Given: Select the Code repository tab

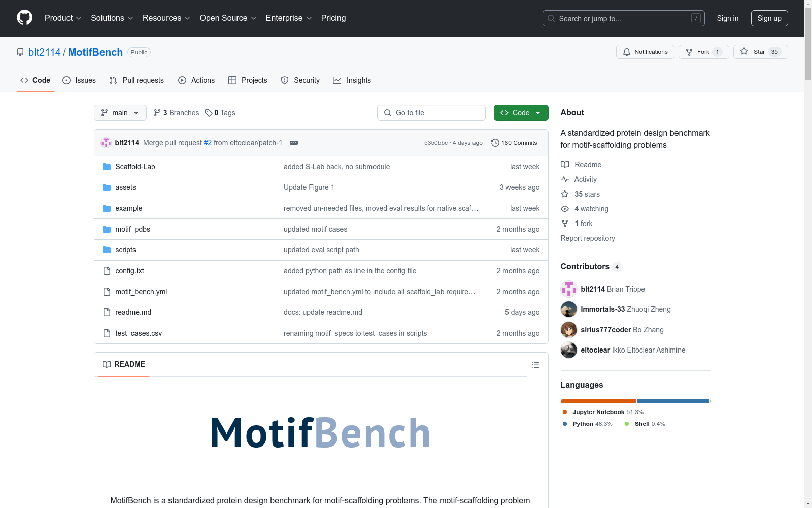Looking at the screenshot, I should coord(36,80).
